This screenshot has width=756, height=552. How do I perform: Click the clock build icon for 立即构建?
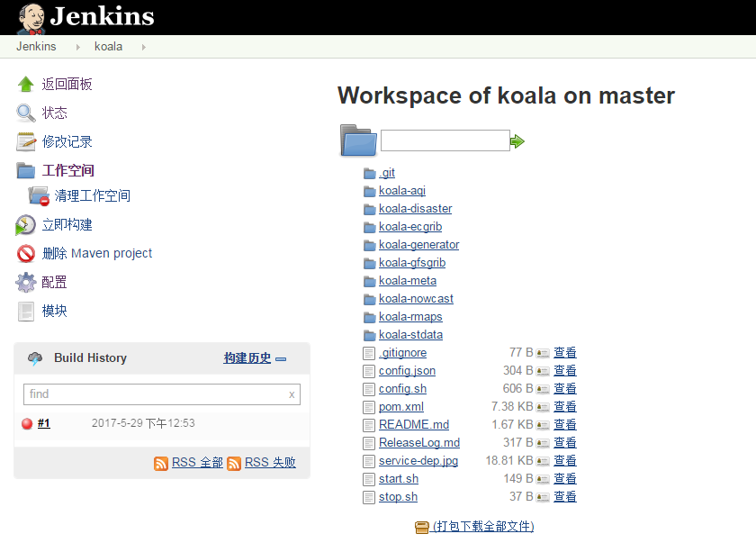(x=25, y=225)
